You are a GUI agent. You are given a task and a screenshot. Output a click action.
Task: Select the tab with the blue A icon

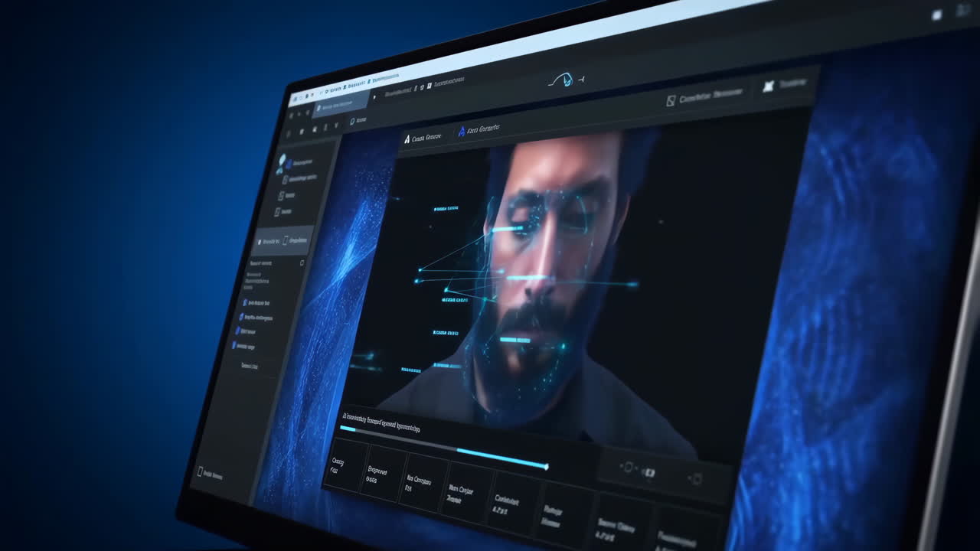(x=479, y=129)
